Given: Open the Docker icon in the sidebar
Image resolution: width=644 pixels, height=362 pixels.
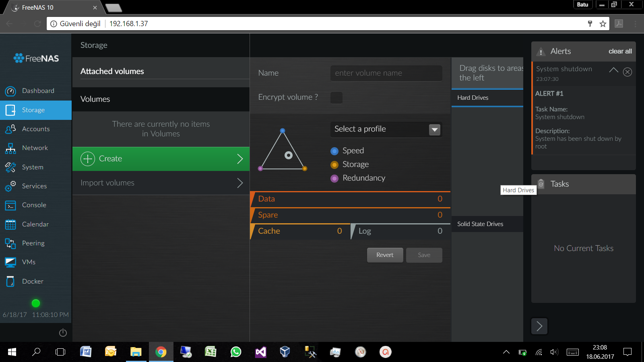Looking at the screenshot, I should click(x=10, y=282).
